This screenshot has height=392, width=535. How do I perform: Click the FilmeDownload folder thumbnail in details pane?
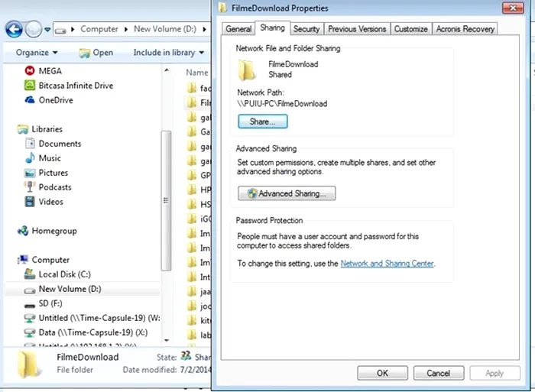click(x=28, y=364)
